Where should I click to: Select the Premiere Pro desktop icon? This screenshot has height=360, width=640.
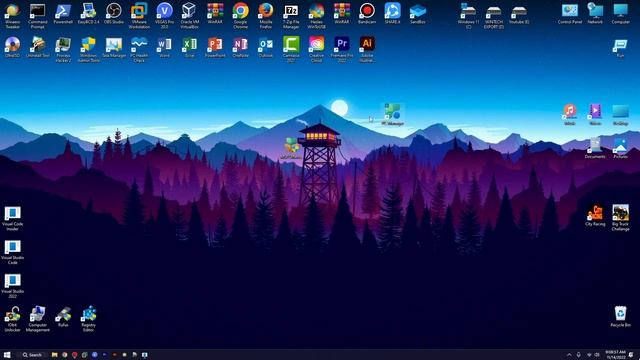point(342,49)
